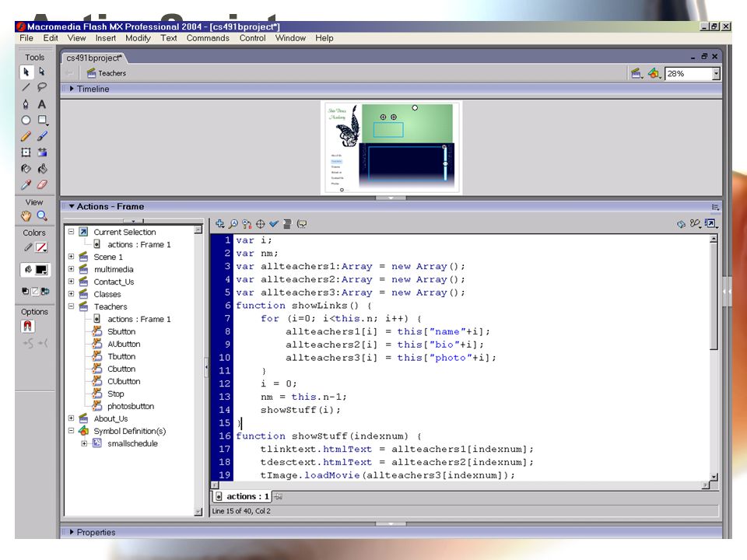The width and height of the screenshot is (747, 560).
Task: Open the Control menu
Action: tap(252, 38)
